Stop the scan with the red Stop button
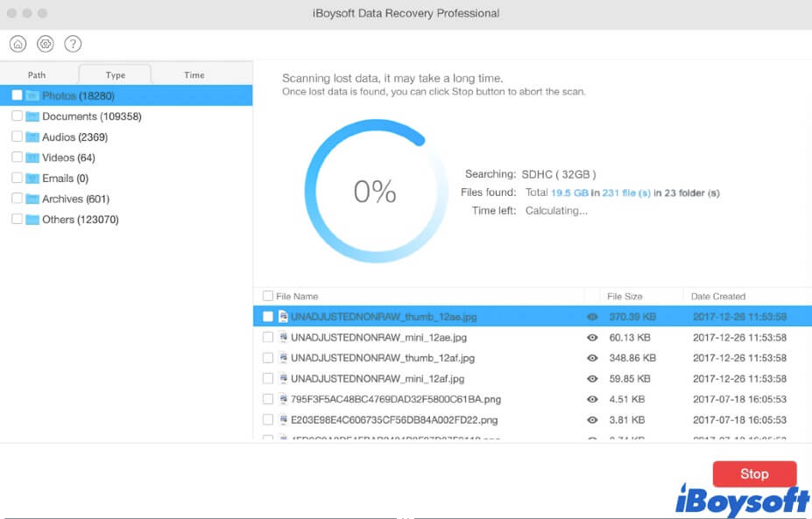Screen dimensions: 812x519 click(754, 474)
